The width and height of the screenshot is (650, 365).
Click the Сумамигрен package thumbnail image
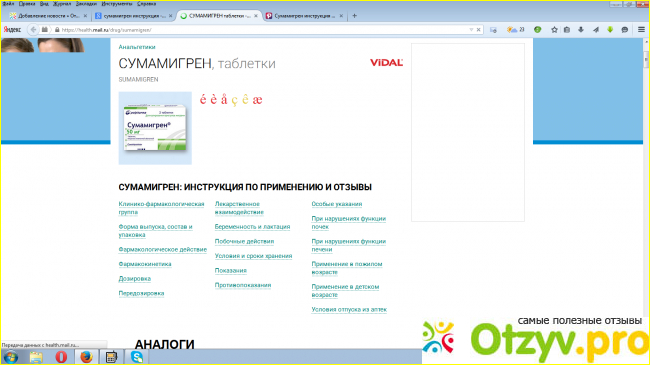pos(155,128)
